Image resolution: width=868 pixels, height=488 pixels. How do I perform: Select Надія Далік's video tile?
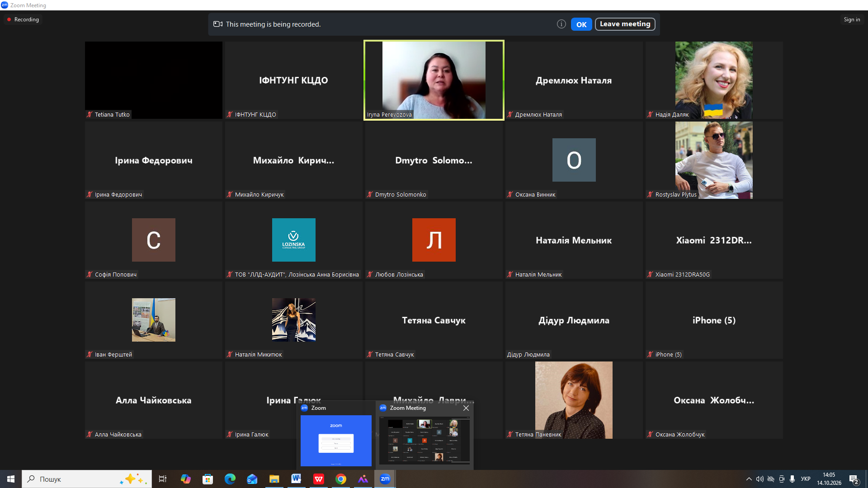pos(714,80)
